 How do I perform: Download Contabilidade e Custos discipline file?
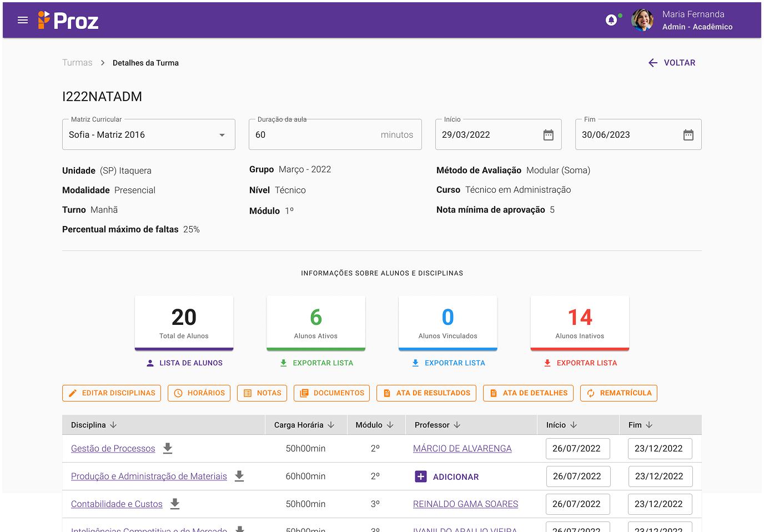(175, 504)
